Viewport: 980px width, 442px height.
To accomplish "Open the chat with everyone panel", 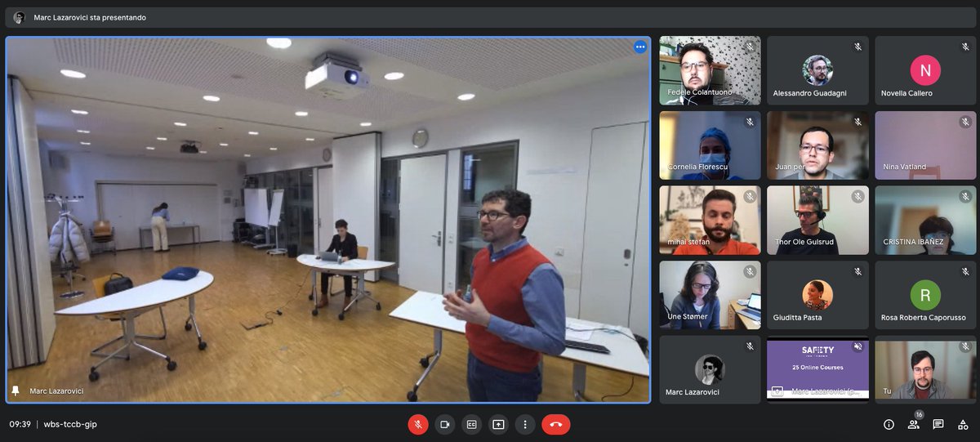I will [938, 424].
